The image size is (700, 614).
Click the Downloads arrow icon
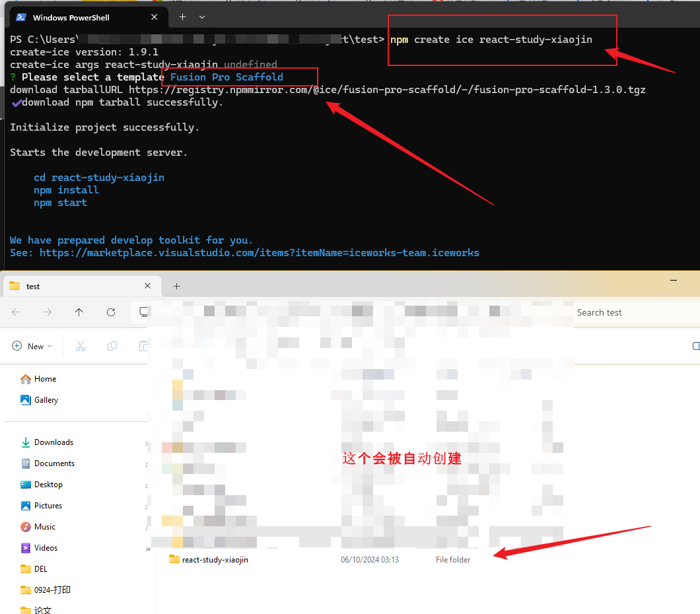click(26, 442)
